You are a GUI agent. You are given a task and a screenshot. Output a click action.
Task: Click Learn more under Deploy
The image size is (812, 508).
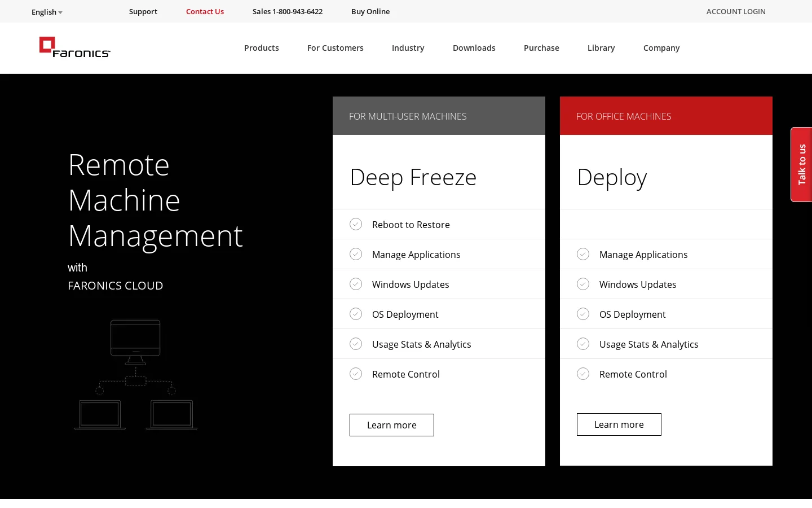tap(619, 424)
